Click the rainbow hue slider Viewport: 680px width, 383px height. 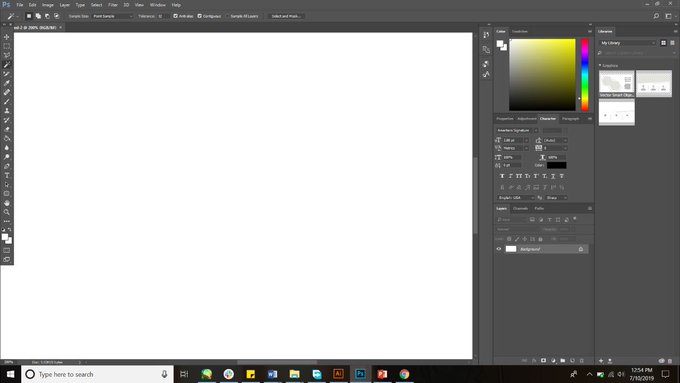coord(585,75)
